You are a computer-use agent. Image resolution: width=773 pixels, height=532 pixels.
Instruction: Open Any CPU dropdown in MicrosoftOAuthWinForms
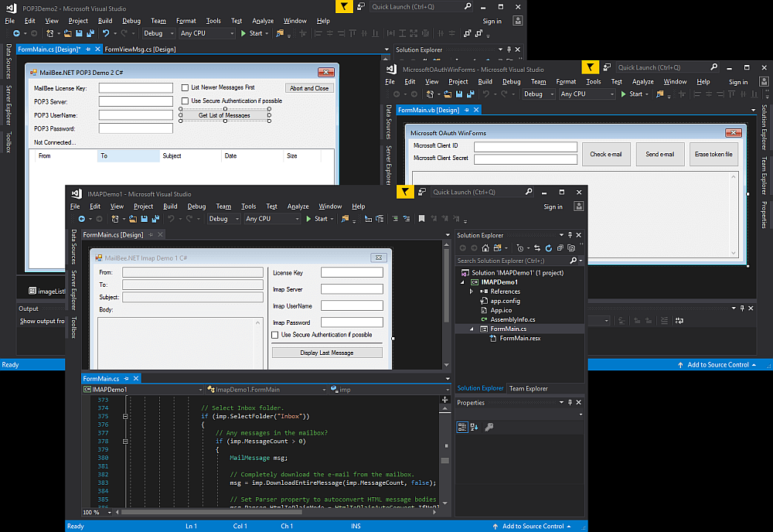click(x=587, y=94)
